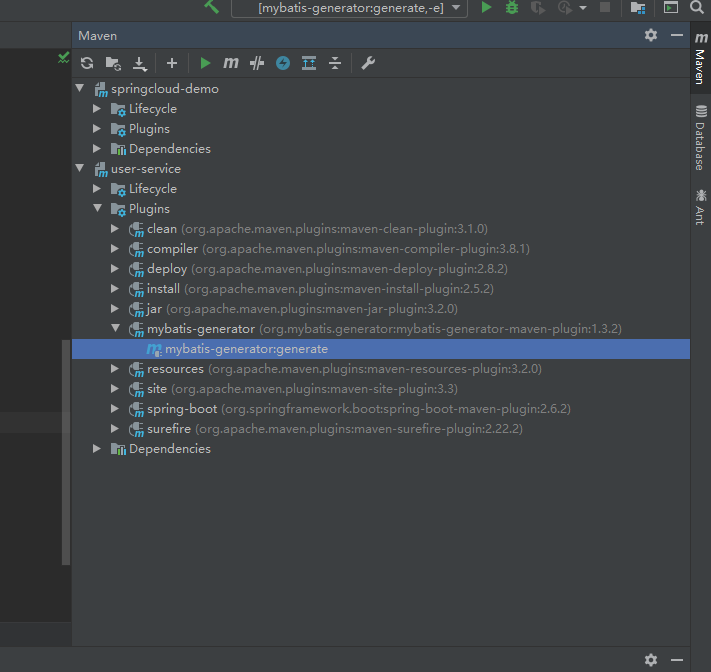The width and height of the screenshot is (711, 672).
Task: Expand the compiler plugin node
Action: [115, 248]
